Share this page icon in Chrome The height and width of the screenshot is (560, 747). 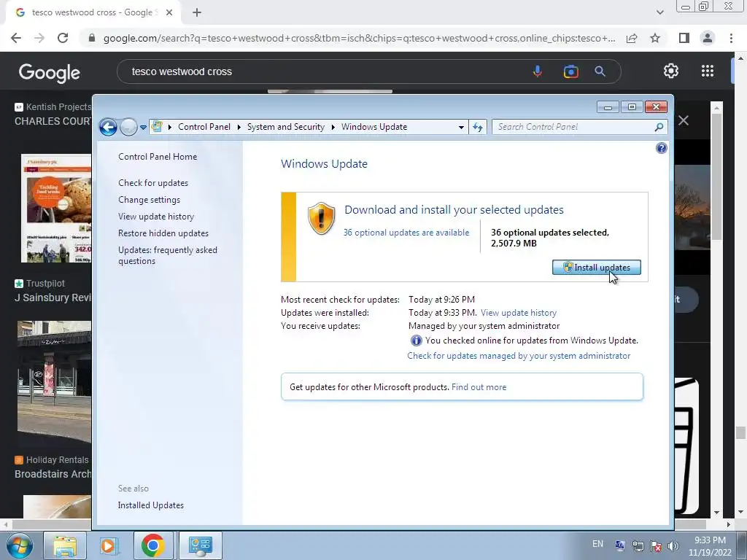(x=632, y=38)
